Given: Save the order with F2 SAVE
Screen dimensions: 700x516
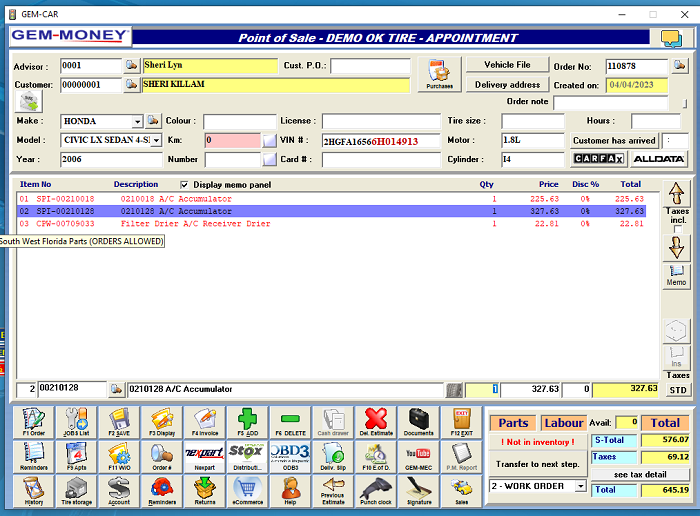Looking at the screenshot, I should point(119,422).
